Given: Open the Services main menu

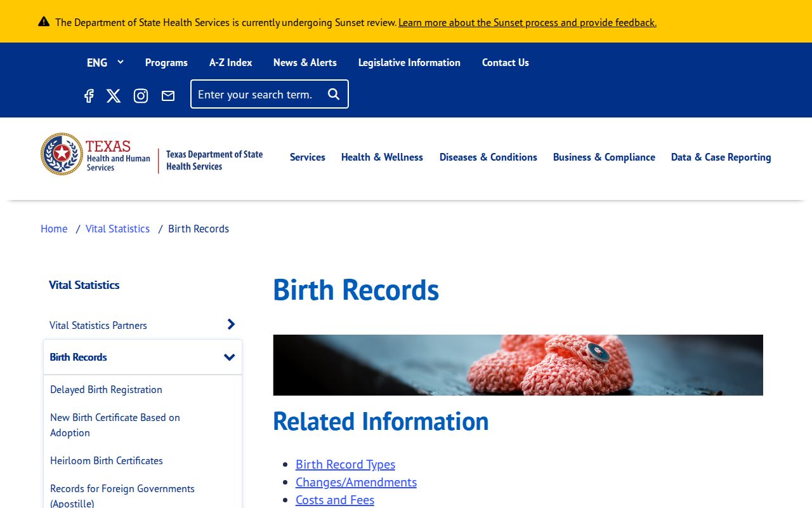Looking at the screenshot, I should tap(308, 157).
